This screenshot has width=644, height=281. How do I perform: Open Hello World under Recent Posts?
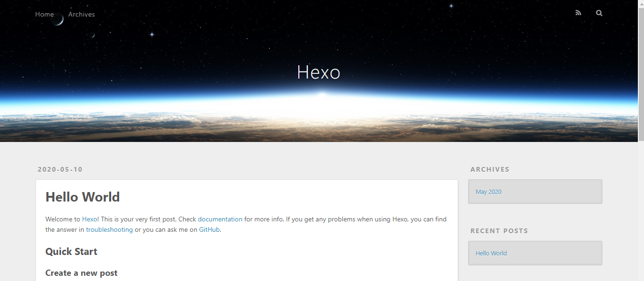click(x=491, y=253)
